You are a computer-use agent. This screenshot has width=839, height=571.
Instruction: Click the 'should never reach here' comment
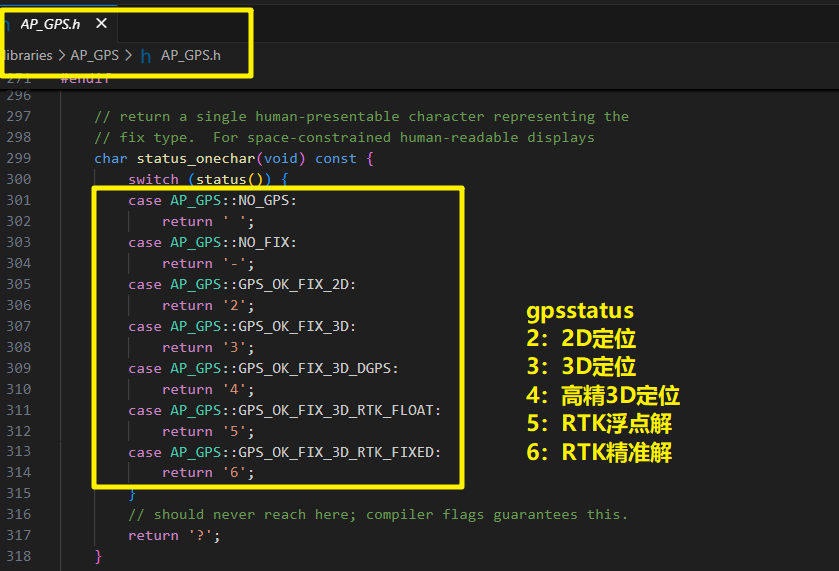[x=378, y=514]
